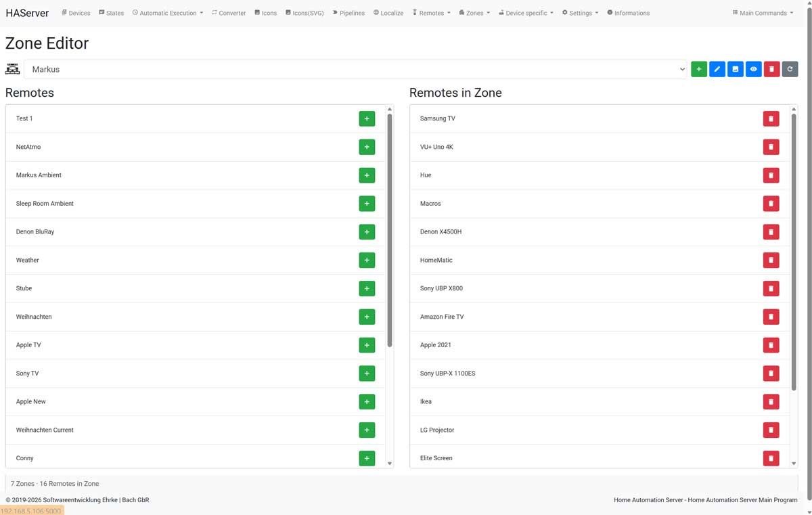The width and height of the screenshot is (812, 515).
Task: Remove VU+ Uno 4K from the zone
Action: click(x=771, y=147)
